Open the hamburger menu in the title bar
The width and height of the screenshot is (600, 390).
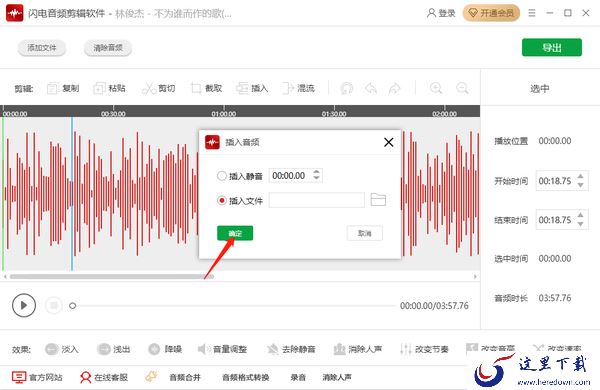(x=532, y=13)
